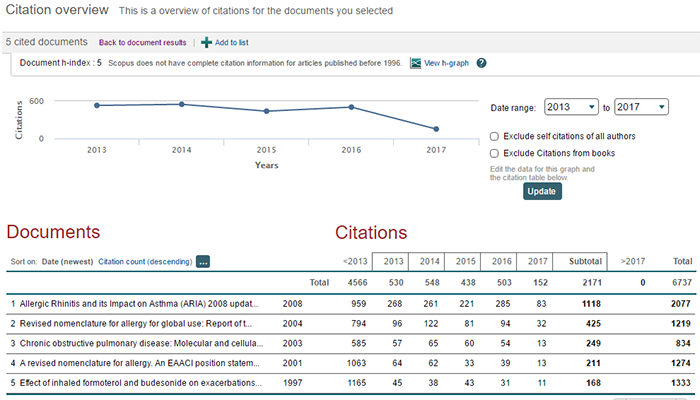Click the ellipsis more sort options button
Image resolution: width=700 pixels, height=400 pixels.
[x=203, y=262]
